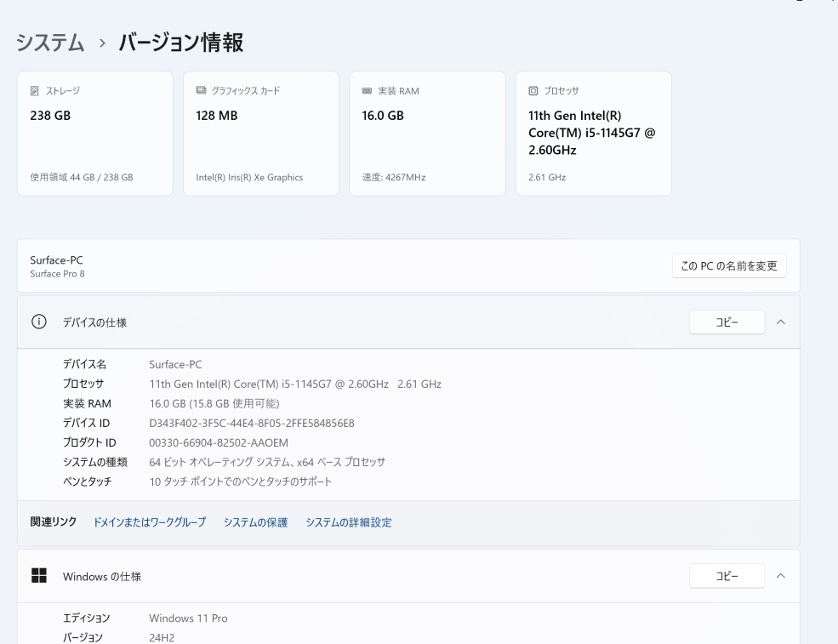
Task: Copy the デバイスの仕様 details
Action: 727,322
